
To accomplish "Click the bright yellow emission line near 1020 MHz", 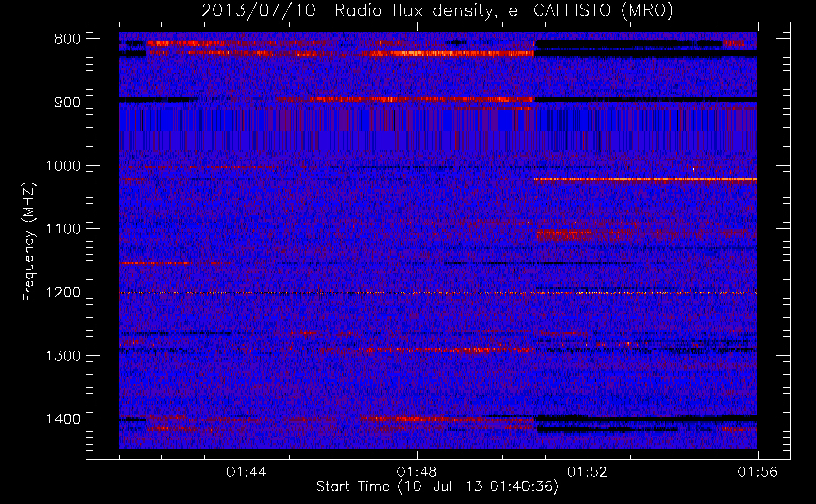I will point(646,179).
